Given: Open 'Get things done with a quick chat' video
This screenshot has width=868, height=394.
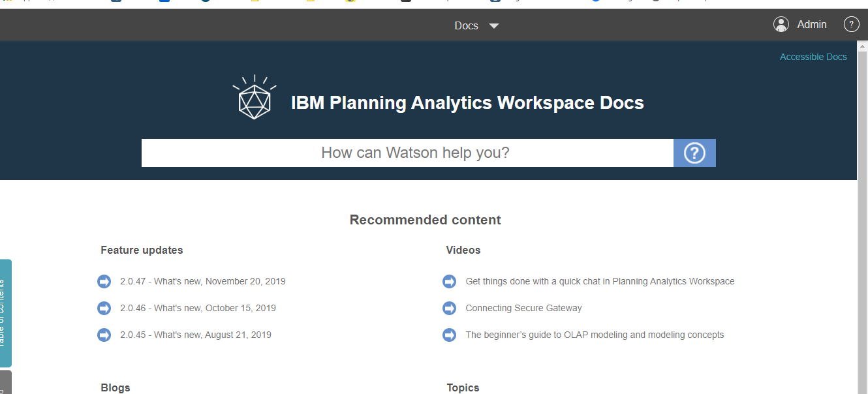Looking at the screenshot, I should (x=600, y=281).
